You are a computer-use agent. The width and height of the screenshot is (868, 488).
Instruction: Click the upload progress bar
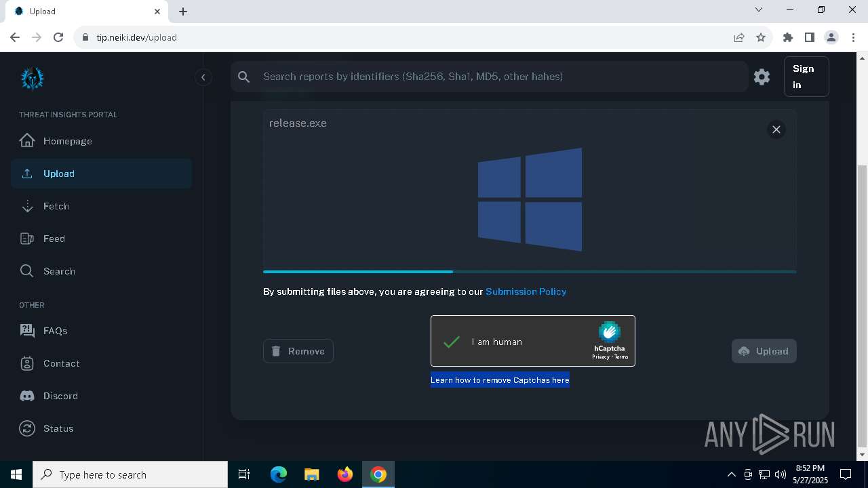pyautogui.click(x=530, y=272)
